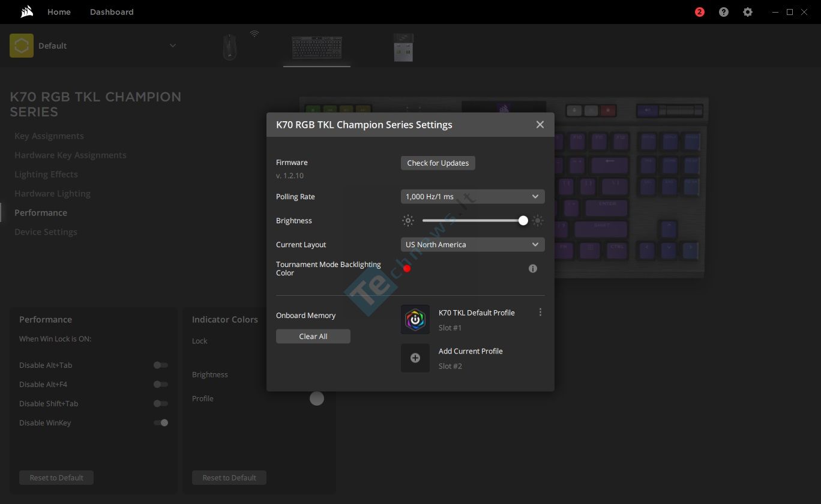Open the notifications badge showing 2
The width and height of the screenshot is (821, 504).
[700, 12]
